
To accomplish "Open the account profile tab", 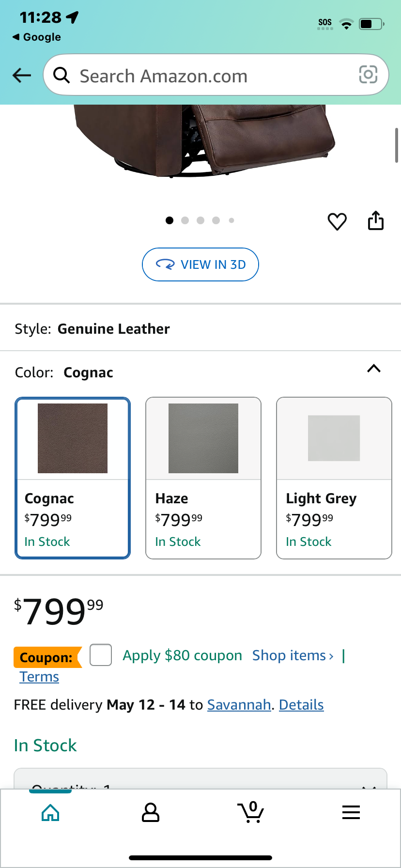I will [151, 812].
